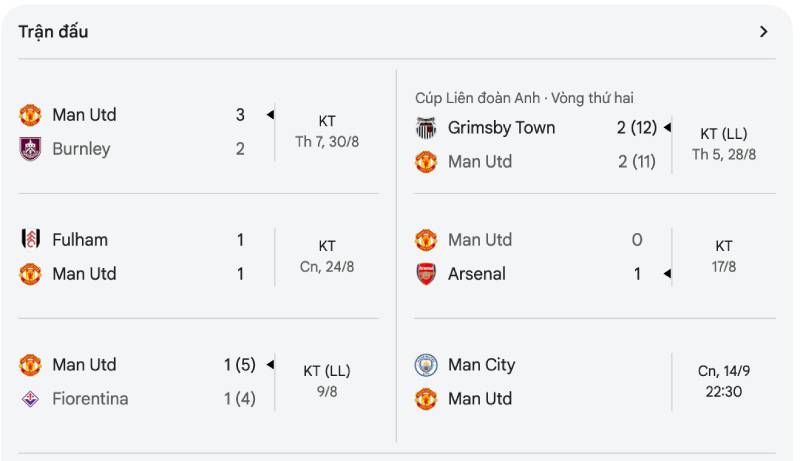Open the Grimsby Town team name
800x461 pixels.
click(x=501, y=128)
